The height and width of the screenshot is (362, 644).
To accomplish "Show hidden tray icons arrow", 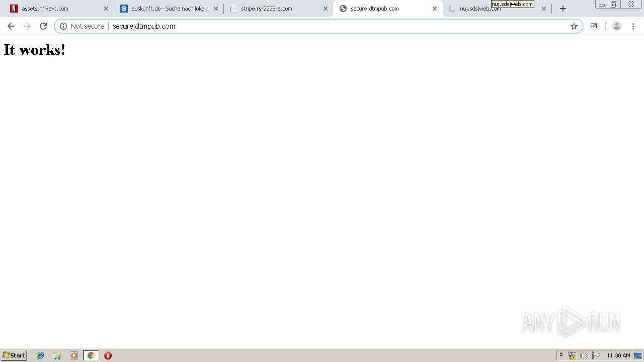I will (561, 355).
